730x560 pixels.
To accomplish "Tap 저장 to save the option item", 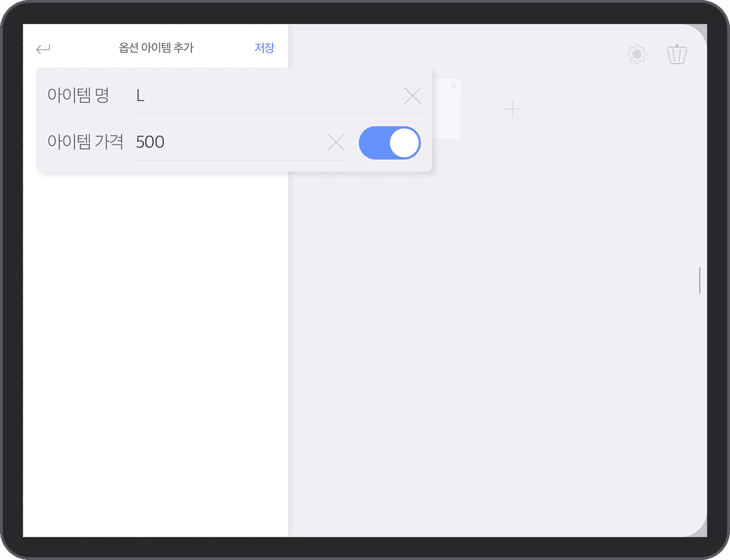I will tap(264, 47).
